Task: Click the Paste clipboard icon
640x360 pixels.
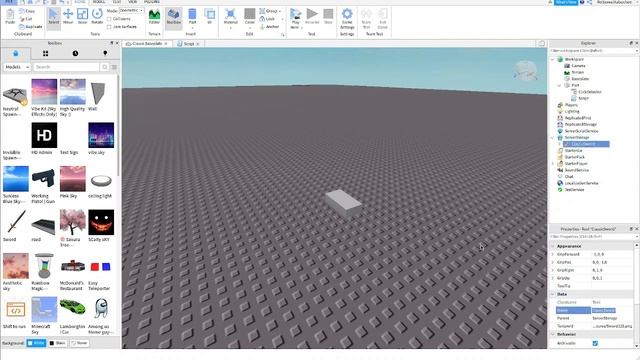Action: click(x=10, y=16)
